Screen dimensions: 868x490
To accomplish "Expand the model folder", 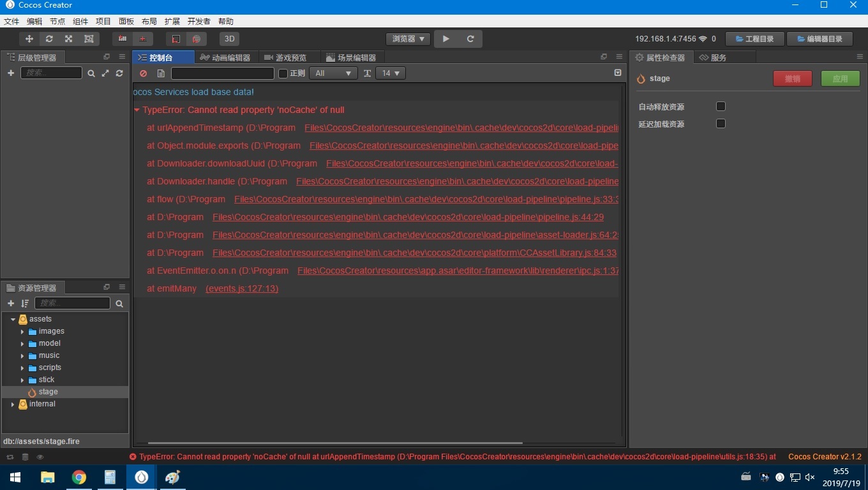I will tap(22, 344).
